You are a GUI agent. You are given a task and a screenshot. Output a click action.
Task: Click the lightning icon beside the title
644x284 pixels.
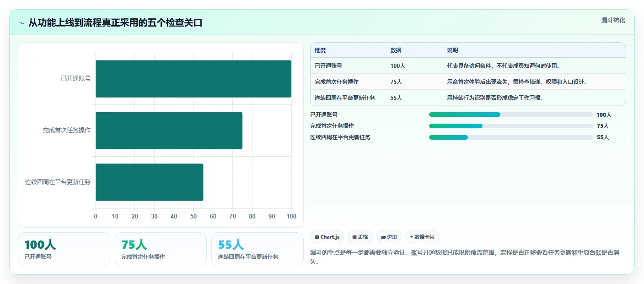click(22, 23)
